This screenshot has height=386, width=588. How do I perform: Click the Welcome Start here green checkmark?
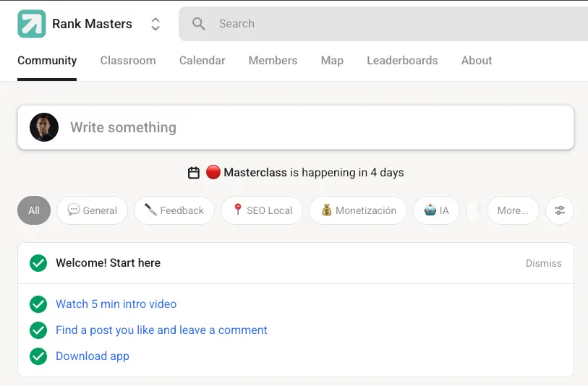(x=38, y=263)
